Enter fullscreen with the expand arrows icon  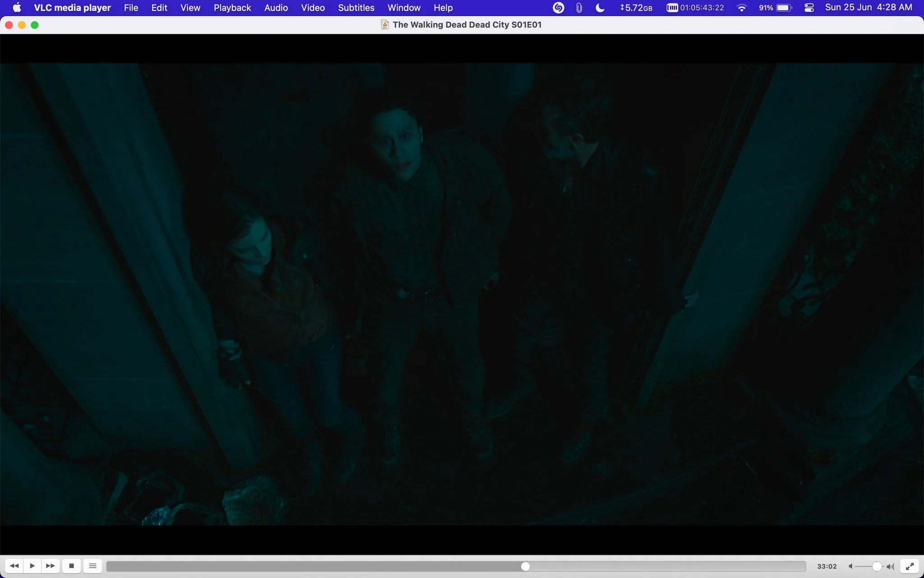coord(910,566)
